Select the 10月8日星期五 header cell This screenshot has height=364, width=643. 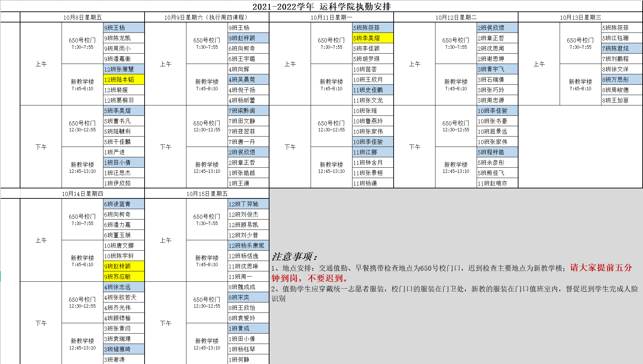click(82, 17)
